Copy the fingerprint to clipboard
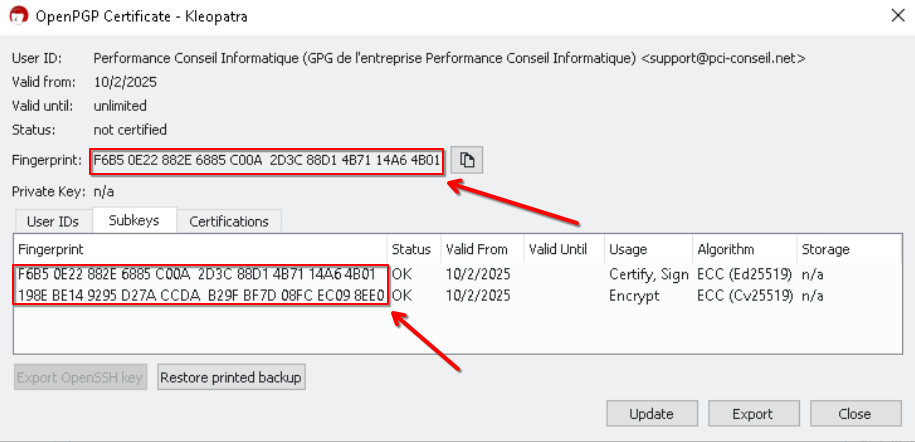This screenshot has width=915, height=442. click(x=466, y=160)
